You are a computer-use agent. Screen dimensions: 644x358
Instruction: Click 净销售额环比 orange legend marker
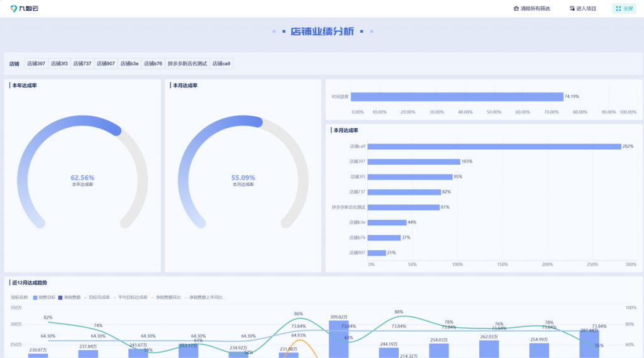[152, 297]
